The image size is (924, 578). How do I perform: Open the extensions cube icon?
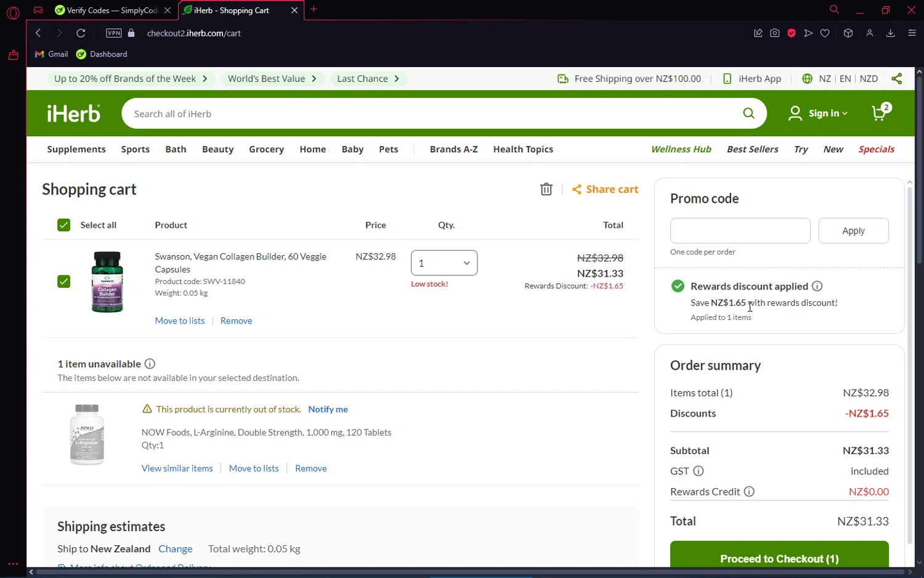coord(848,33)
